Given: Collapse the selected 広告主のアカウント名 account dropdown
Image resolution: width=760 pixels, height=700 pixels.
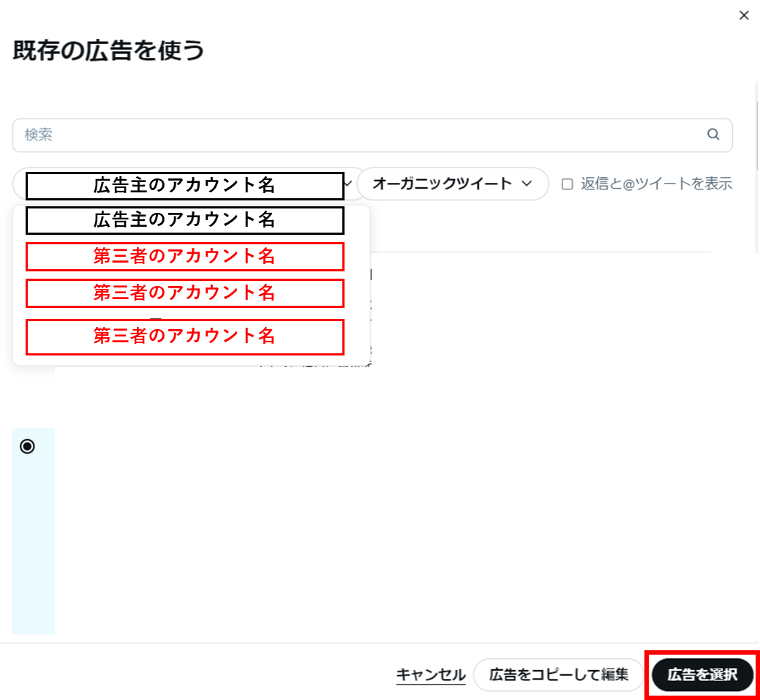Looking at the screenshot, I should (184, 186).
